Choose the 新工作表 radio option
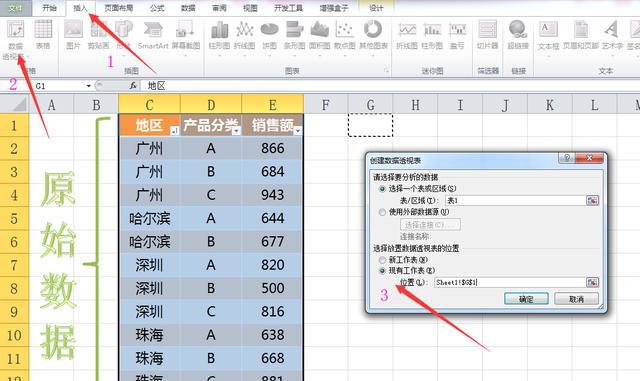This screenshot has width=640, height=381. (x=382, y=260)
